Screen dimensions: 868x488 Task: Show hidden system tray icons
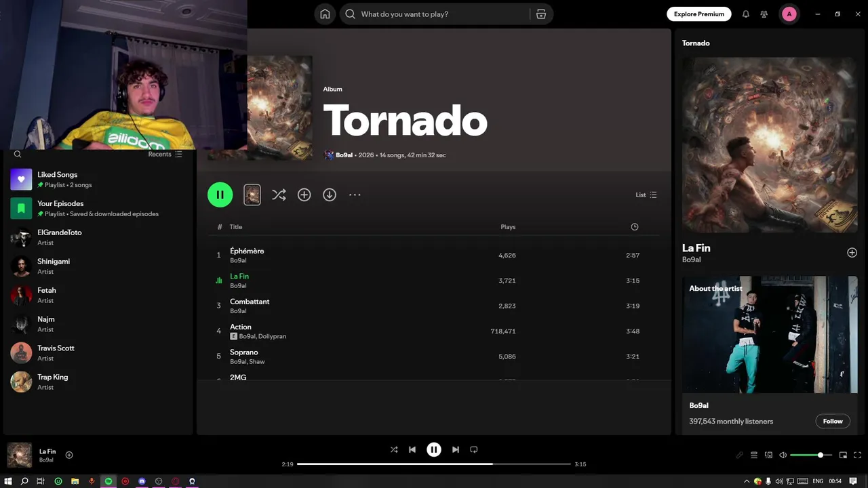pos(747,481)
